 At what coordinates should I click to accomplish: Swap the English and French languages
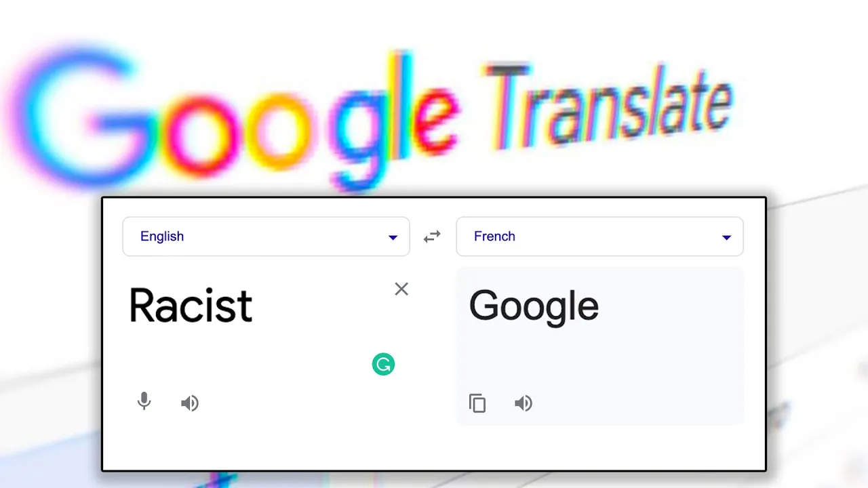tap(432, 237)
